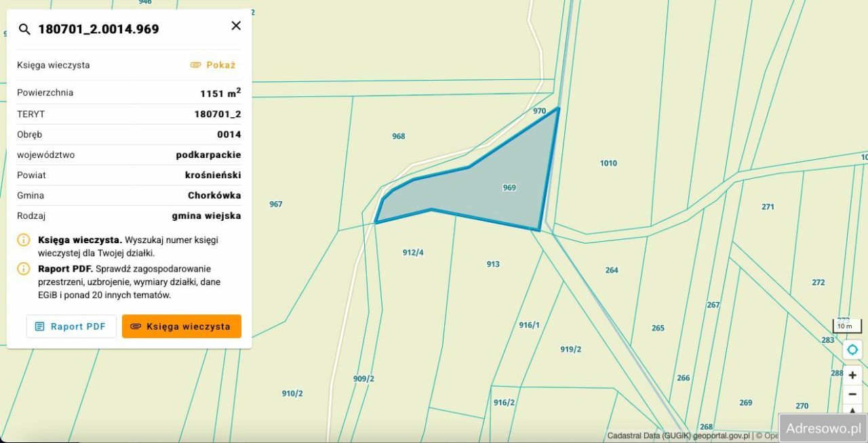Open the Raport PDF button
The image size is (868, 443).
(x=71, y=326)
